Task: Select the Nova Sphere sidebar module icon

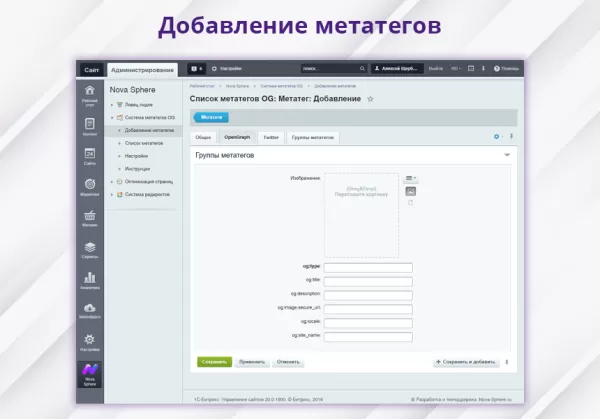Action: pos(90,375)
